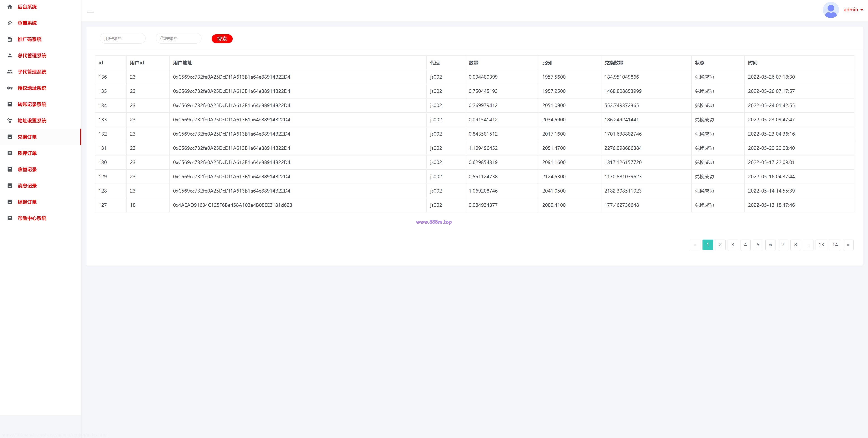868x438 pixels.
Task: Click the previous page « arrow
Action: (x=695, y=245)
